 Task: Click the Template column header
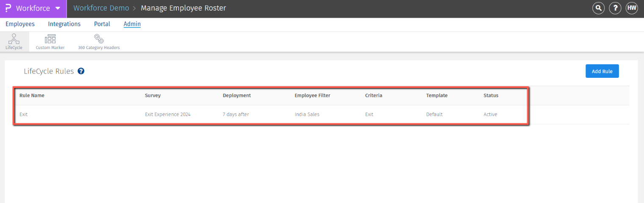point(437,96)
